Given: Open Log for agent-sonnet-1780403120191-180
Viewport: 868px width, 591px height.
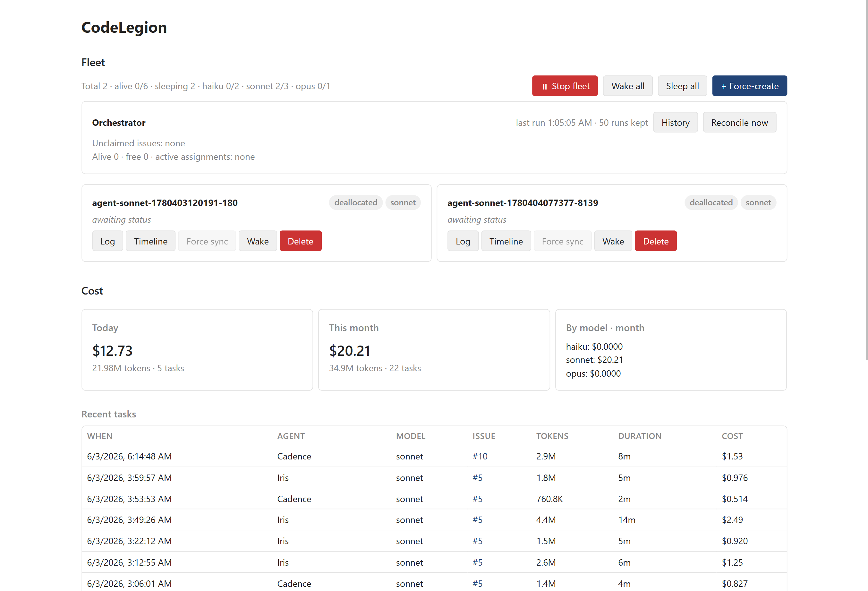Looking at the screenshot, I should click(107, 241).
